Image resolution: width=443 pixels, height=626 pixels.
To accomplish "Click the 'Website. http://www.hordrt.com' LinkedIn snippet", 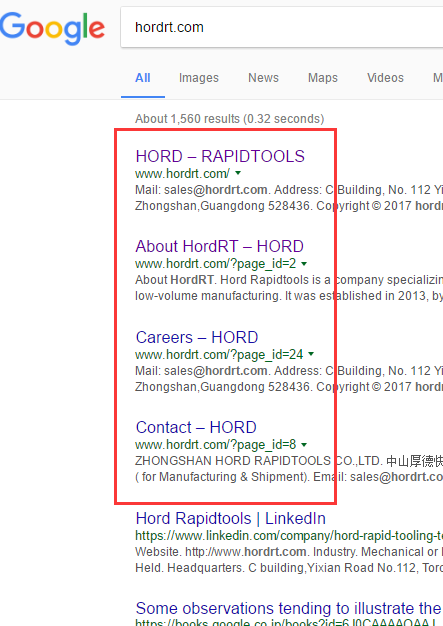I will [x=289, y=552].
